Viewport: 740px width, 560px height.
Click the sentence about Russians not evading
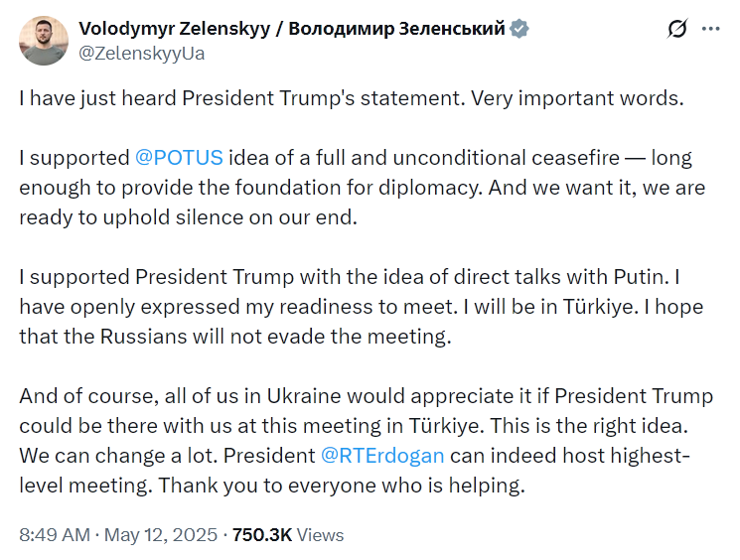click(x=234, y=338)
